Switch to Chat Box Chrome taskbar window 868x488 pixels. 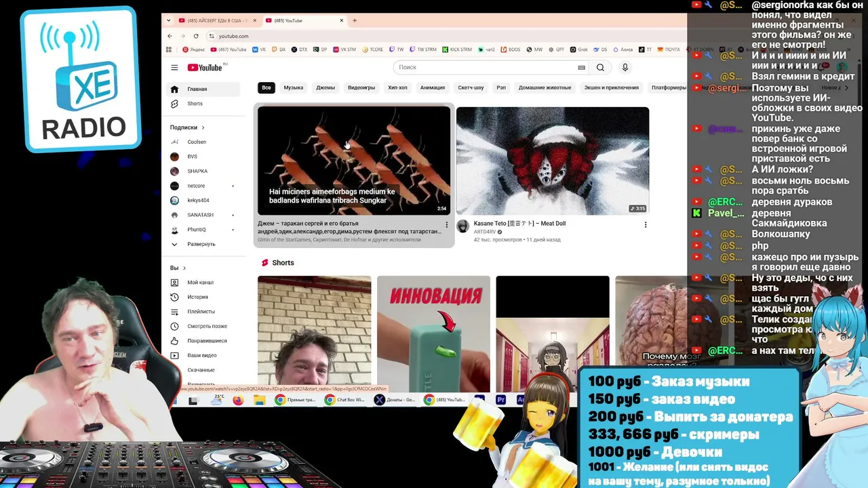click(346, 400)
